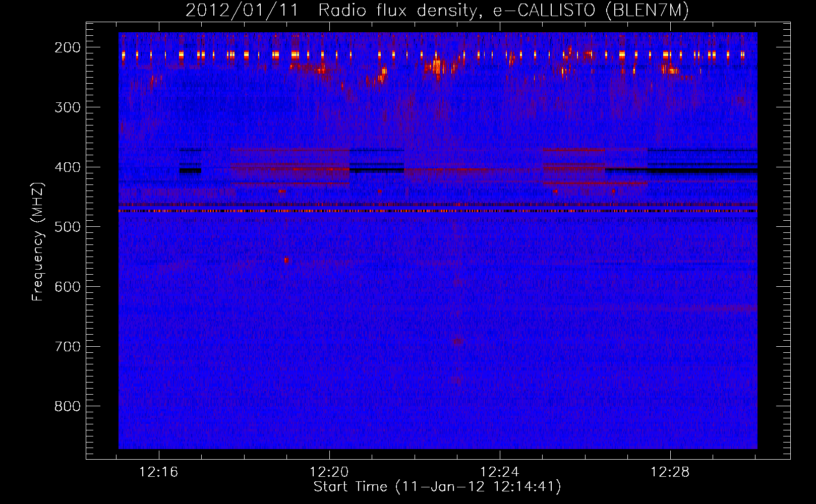Screen dimensions: 816x504
Task: Click the 12:20 time tick label
Action: pyautogui.click(x=329, y=472)
